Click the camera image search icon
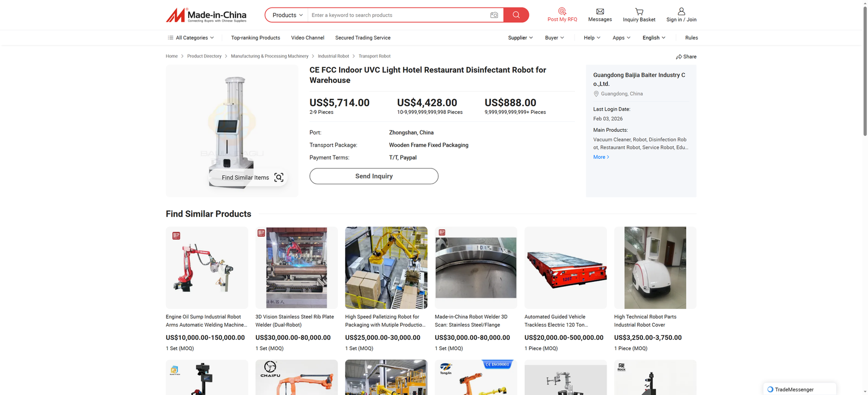 coord(494,15)
